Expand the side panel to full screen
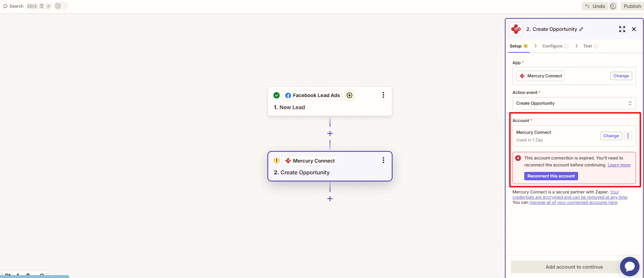This screenshot has width=644, height=278. (x=622, y=29)
